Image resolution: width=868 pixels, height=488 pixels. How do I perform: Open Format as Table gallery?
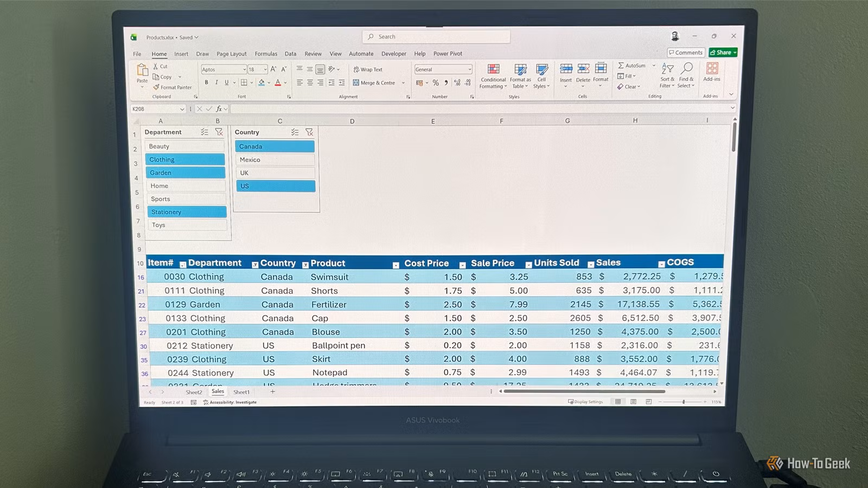tap(520, 76)
